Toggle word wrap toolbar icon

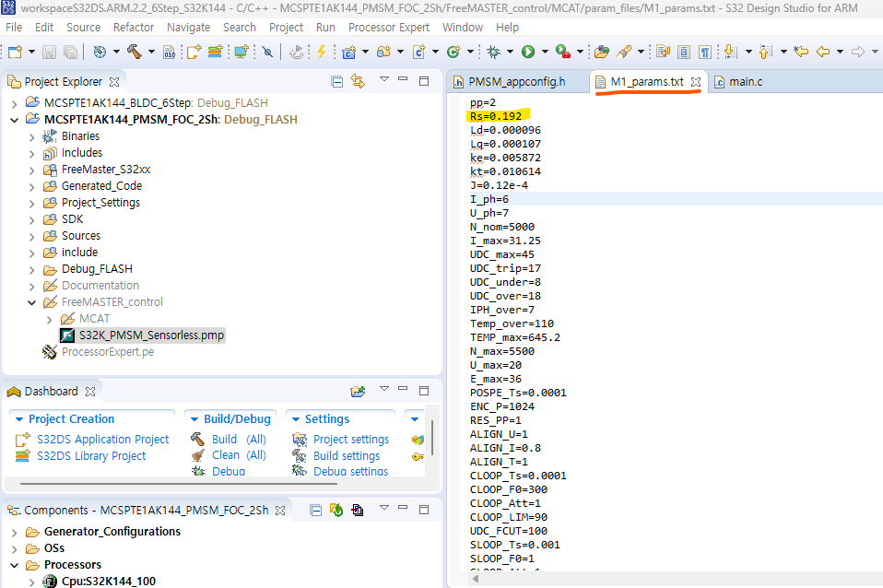coord(663,52)
